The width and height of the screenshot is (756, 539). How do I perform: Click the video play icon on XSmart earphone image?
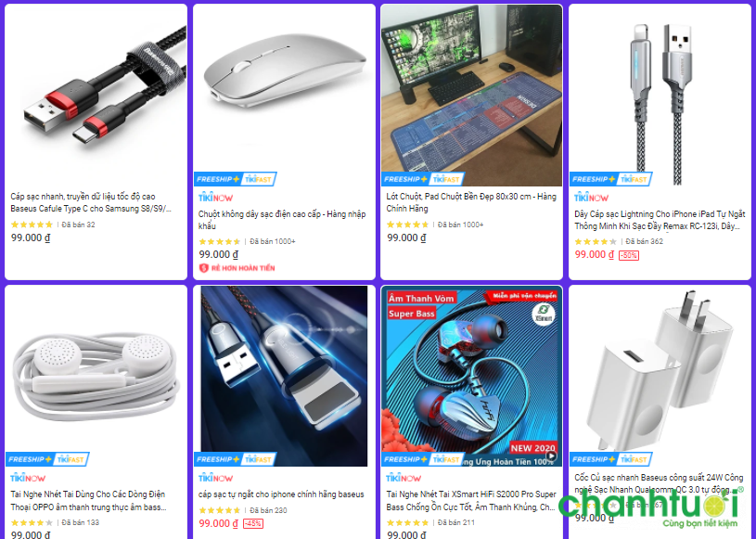(551, 456)
